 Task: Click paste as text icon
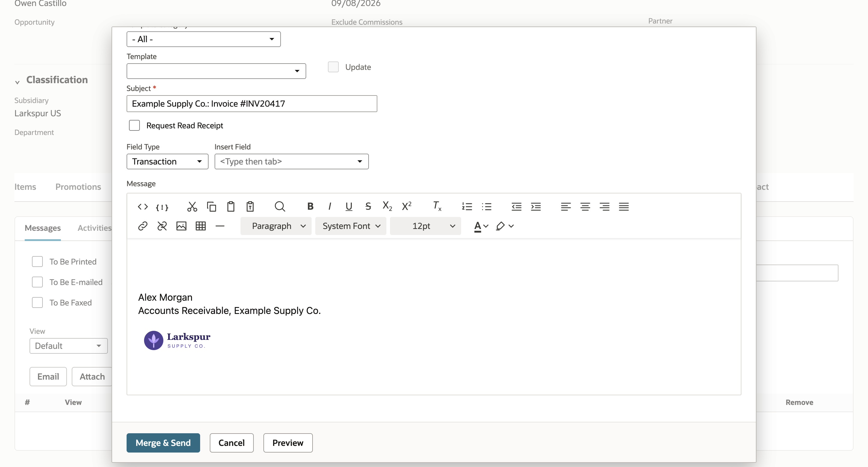click(x=250, y=207)
